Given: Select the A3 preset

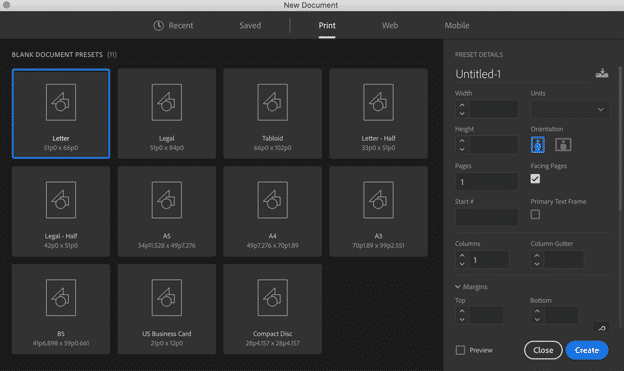Looking at the screenshot, I should [x=378, y=211].
